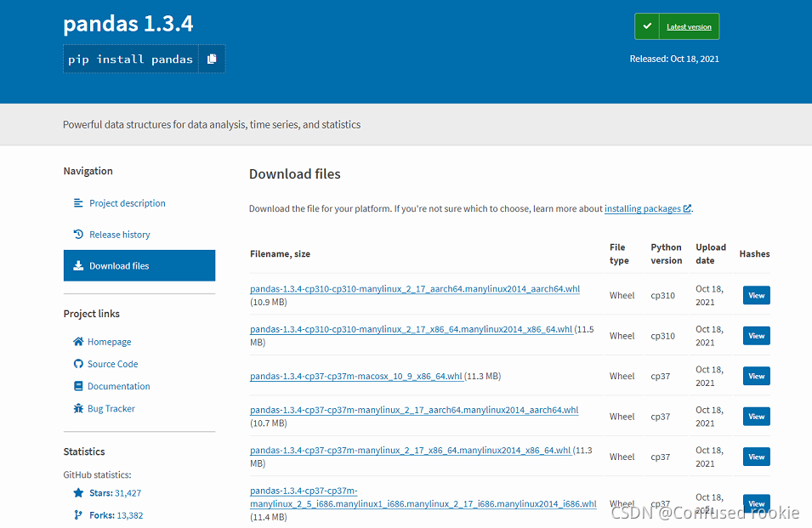
Task: Click the Released: Oct 18, 2021 text
Action: [674, 59]
